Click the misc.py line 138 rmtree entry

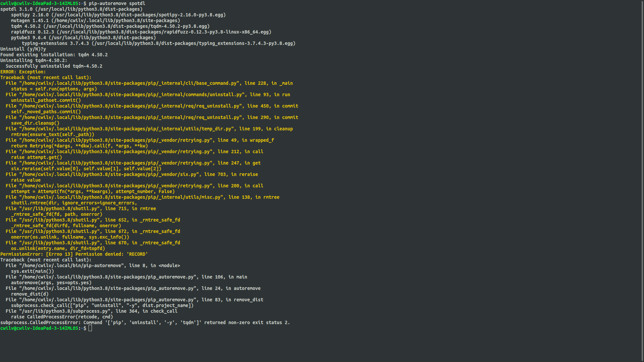coord(142,197)
